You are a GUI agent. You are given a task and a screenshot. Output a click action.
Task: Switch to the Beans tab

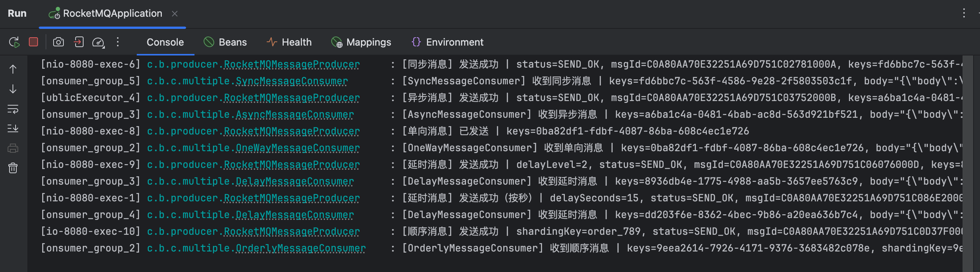225,42
